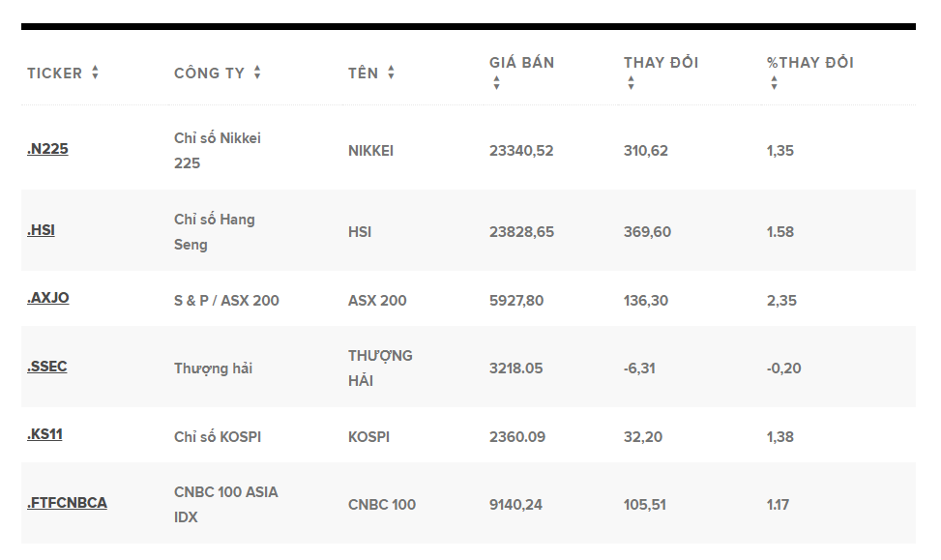Open the .HSI ticker link

point(41,230)
